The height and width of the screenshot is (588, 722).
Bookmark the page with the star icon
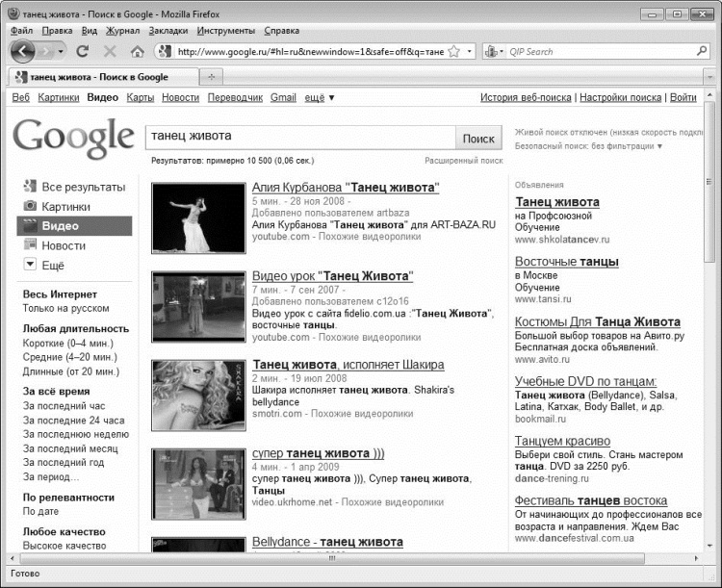(454, 51)
